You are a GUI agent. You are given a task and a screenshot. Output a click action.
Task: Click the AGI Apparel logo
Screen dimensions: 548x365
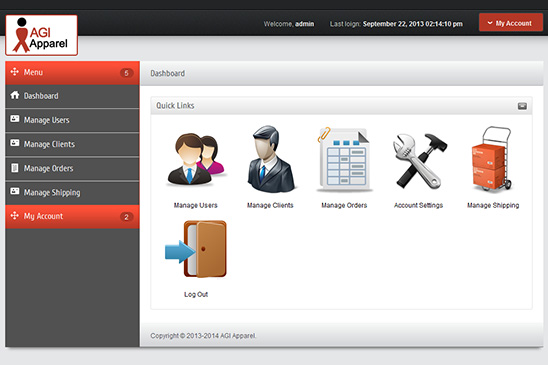[x=42, y=35]
